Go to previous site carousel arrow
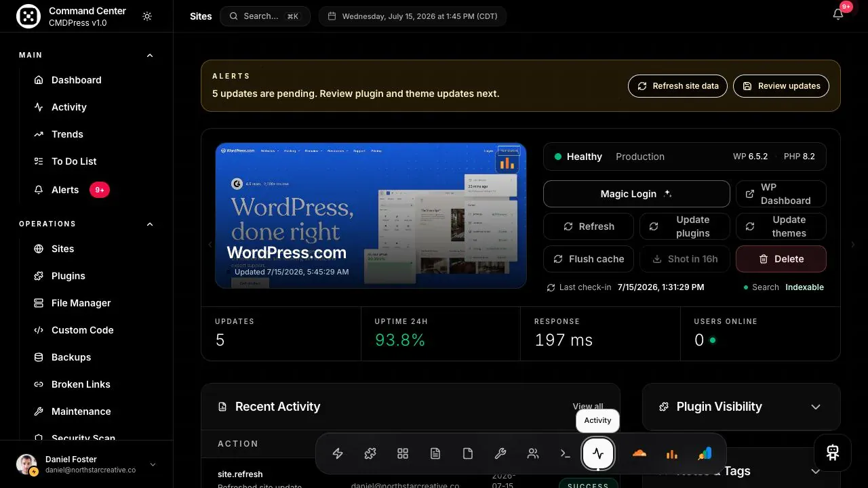This screenshot has width=868, height=488. [x=210, y=245]
